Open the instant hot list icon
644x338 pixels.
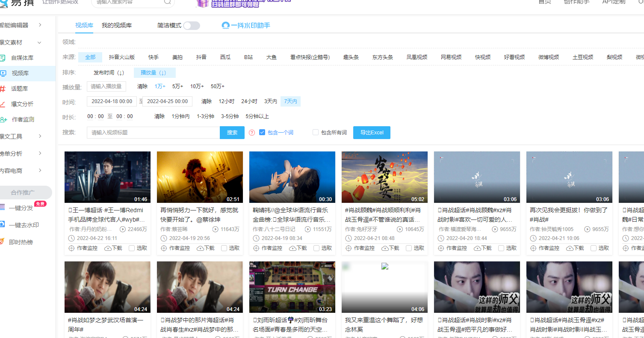point(2,242)
